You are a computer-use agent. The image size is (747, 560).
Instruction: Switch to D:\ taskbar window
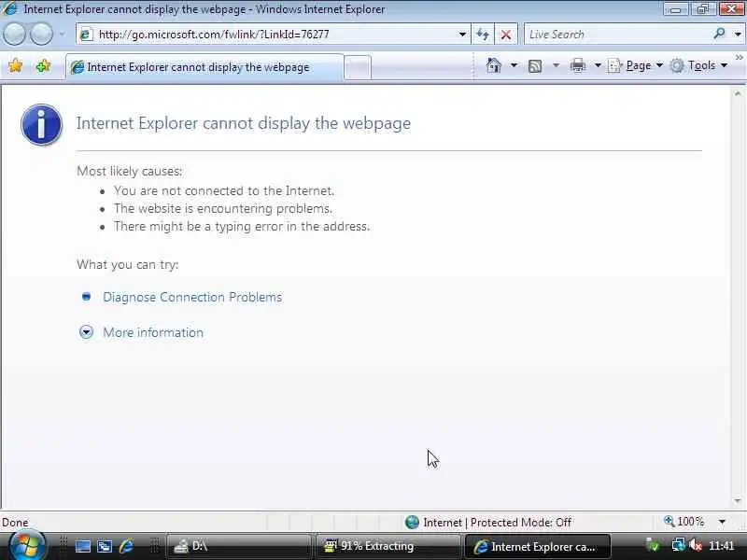(238, 546)
